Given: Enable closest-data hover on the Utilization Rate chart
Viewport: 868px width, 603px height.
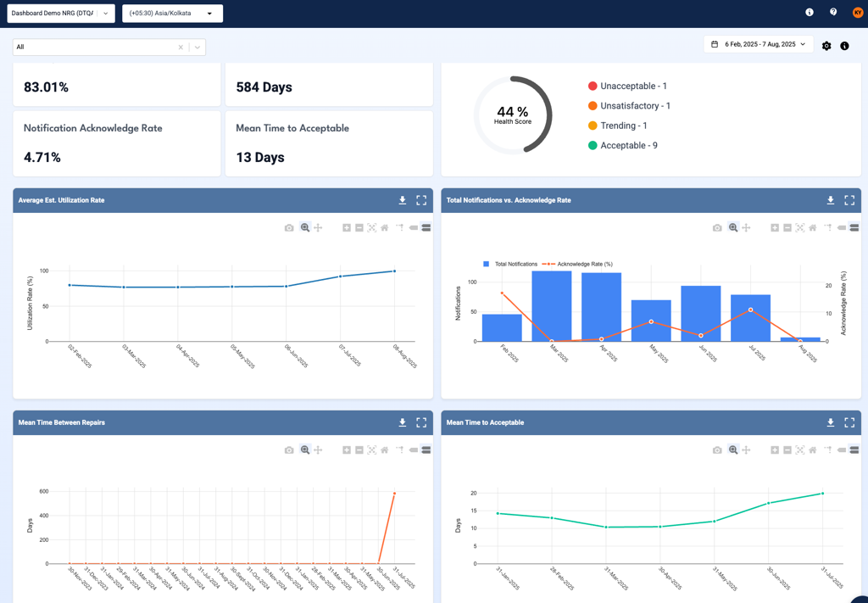Looking at the screenshot, I should (414, 227).
